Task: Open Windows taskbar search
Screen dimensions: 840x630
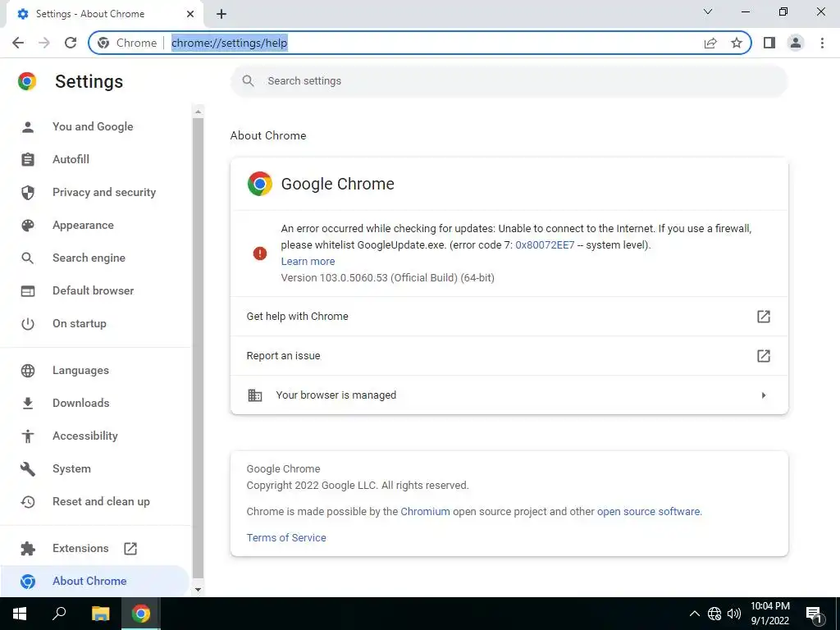Action: pos(59,614)
